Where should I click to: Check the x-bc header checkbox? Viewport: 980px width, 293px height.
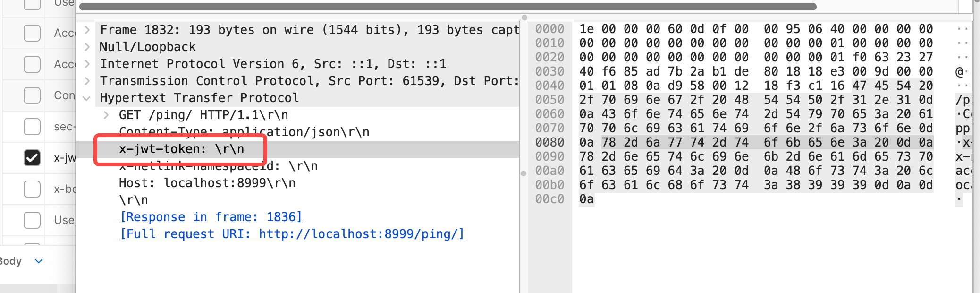click(x=32, y=189)
